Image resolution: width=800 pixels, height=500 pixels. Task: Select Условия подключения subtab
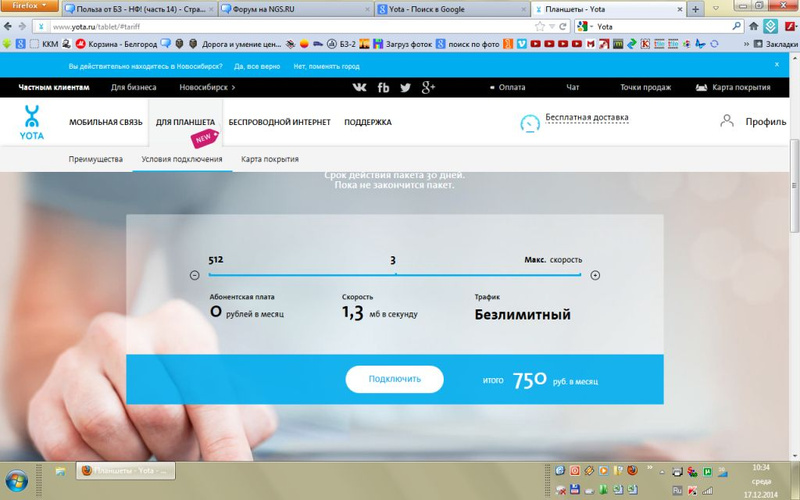[x=182, y=159]
